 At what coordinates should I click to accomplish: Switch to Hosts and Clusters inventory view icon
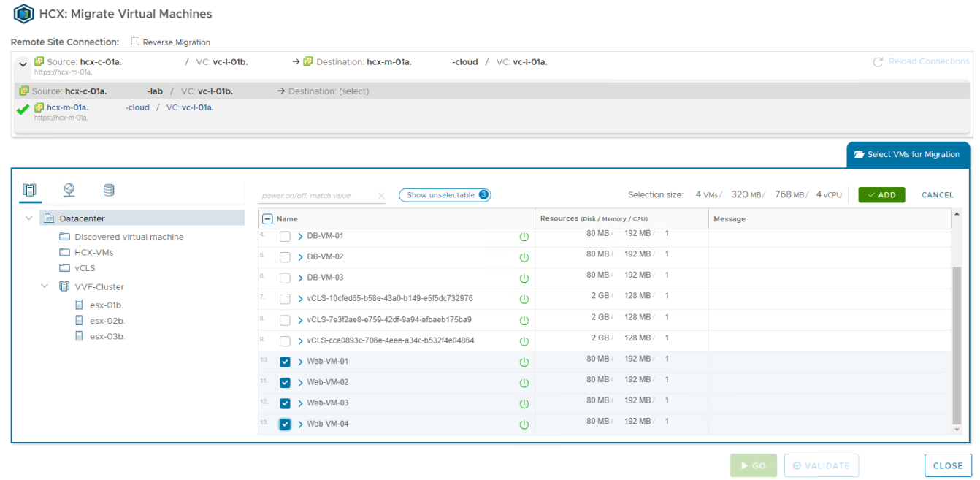30,190
